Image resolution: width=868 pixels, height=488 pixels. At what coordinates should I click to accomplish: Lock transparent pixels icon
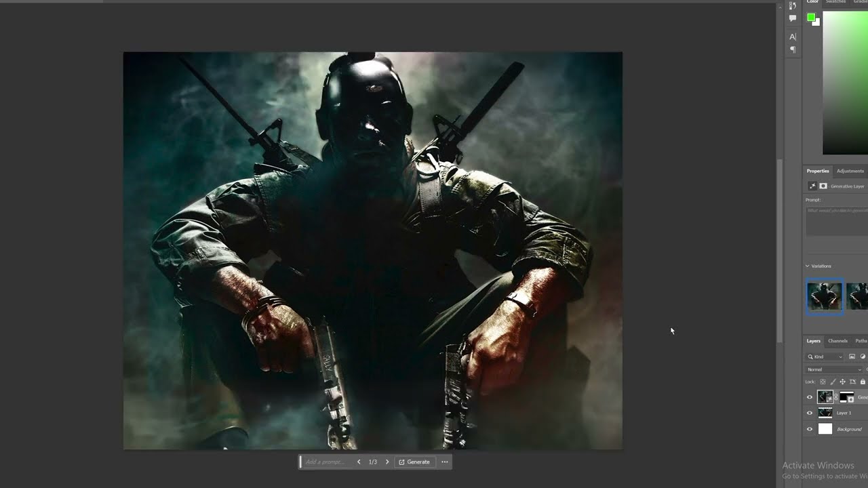coord(823,382)
